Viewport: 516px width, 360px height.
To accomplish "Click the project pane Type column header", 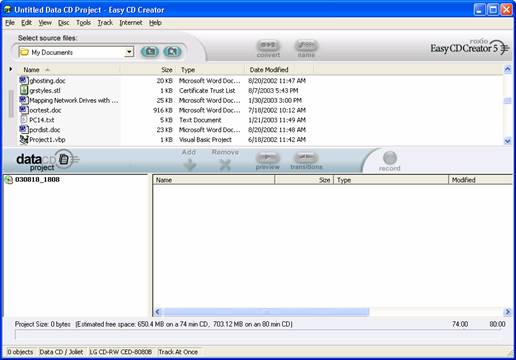I will (391, 180).
